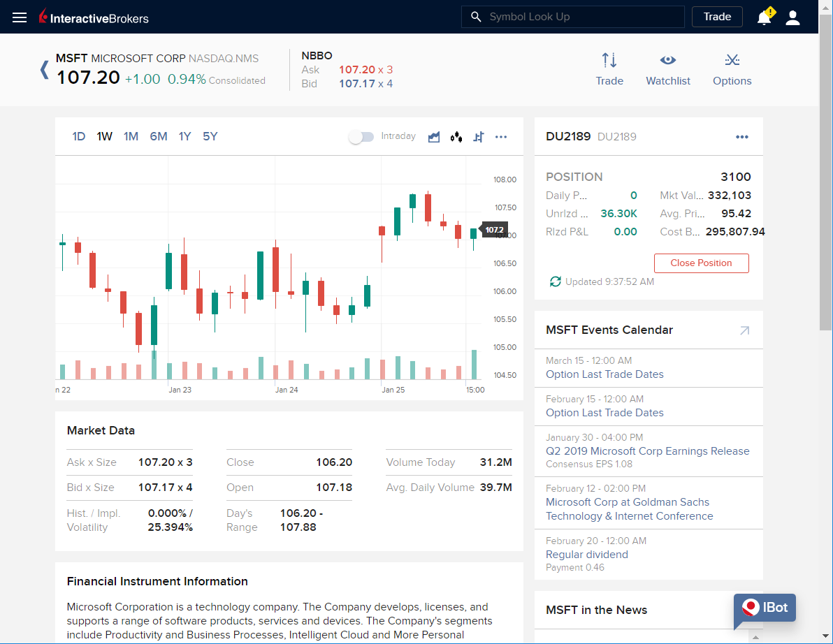The width and height of the screenshot is (833, 644).
Task: Click the Unrealized P&L 36.30K value
Action: coord(619,214)
